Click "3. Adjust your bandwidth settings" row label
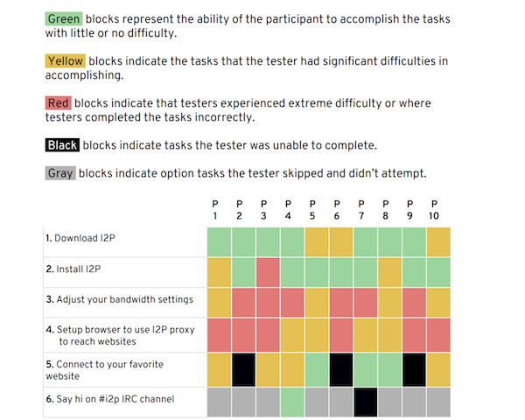 pos(118,299)
